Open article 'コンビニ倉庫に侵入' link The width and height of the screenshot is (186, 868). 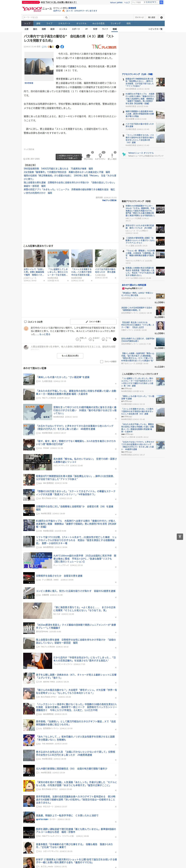click(x=76, y=591)
